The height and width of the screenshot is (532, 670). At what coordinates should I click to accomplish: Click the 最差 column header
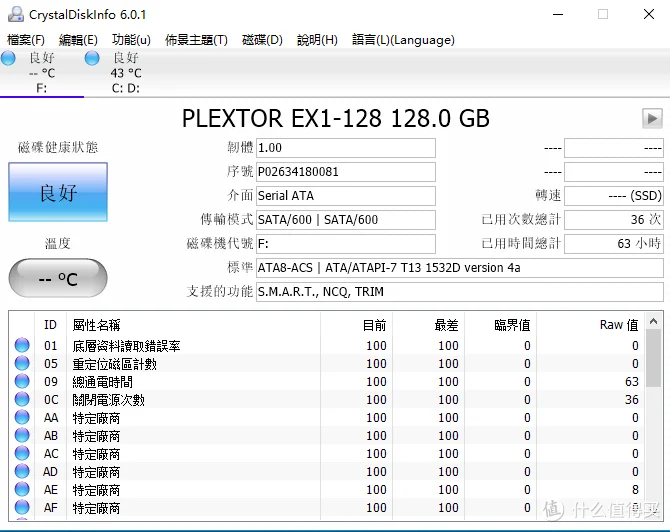point(429,325)
